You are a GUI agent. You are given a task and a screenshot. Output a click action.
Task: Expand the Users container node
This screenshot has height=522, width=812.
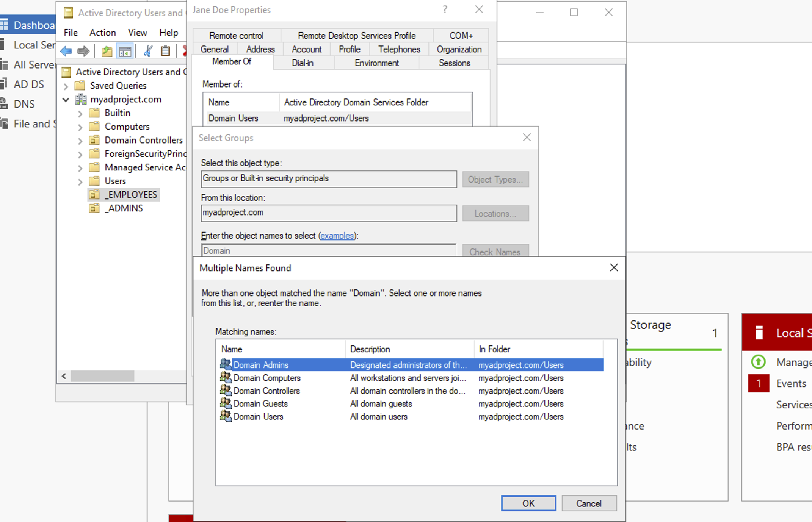(80, 181)
